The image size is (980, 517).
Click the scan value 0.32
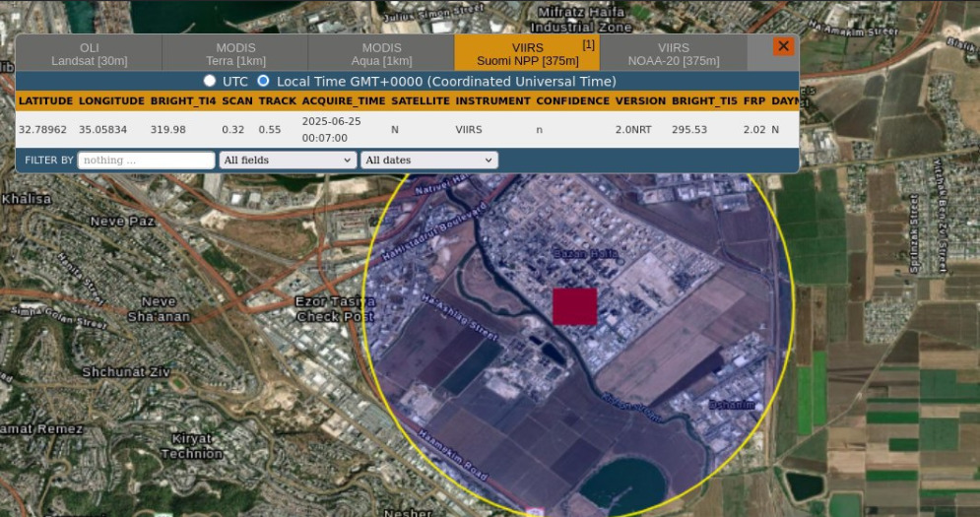pyautogui.click(x=233, y=129)
